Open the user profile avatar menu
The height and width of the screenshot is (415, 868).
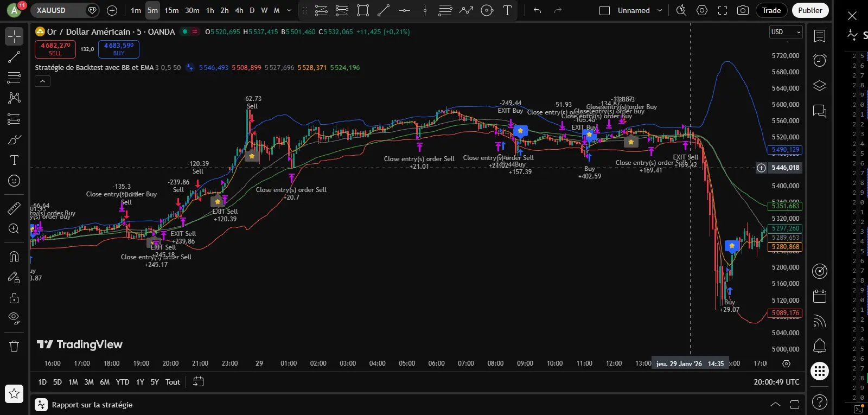(x=15, y=10)
